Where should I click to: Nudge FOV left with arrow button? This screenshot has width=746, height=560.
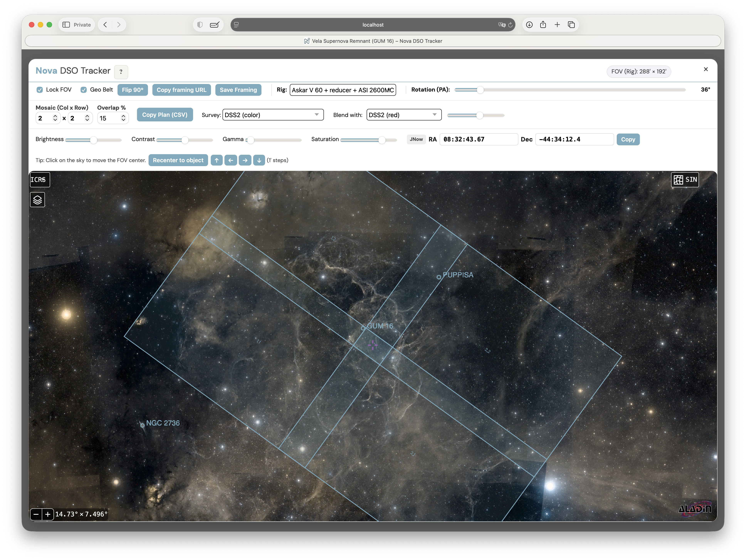coord(231,160)
